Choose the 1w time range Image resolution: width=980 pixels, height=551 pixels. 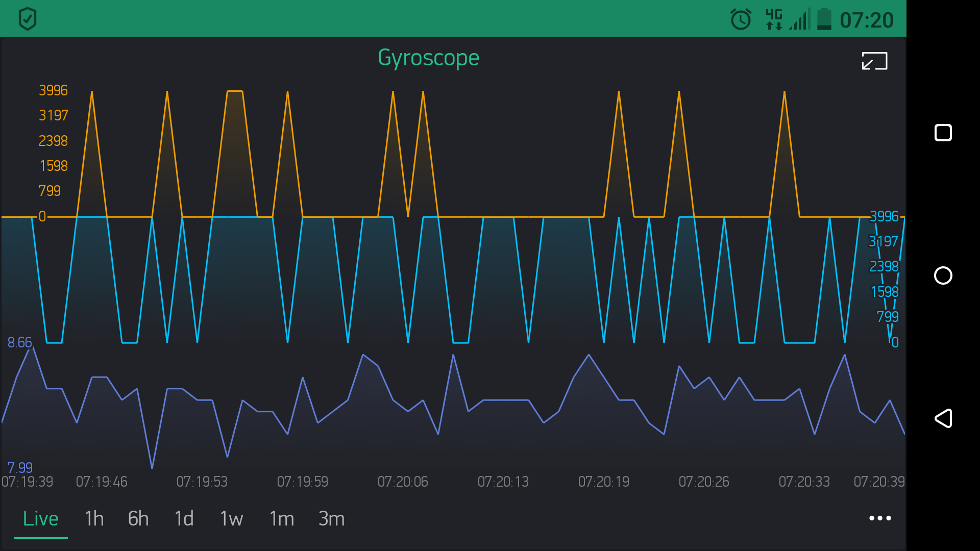(x=231, y=519)
